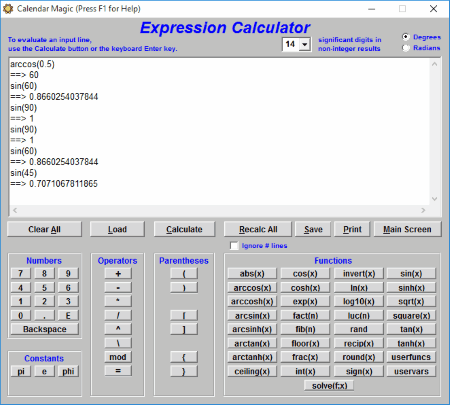Insert the phi constant
This screenshot has height=405, width=450.
tap(68, 371)
